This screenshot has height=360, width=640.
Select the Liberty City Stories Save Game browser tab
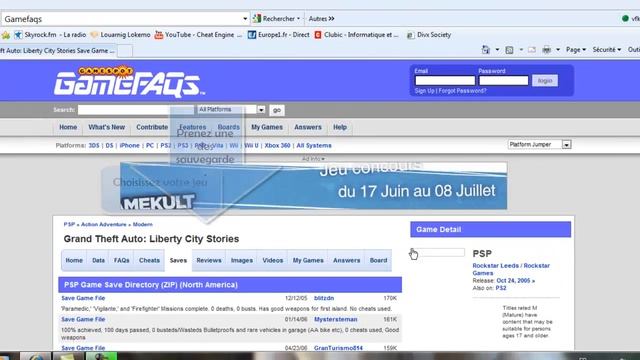58,51
